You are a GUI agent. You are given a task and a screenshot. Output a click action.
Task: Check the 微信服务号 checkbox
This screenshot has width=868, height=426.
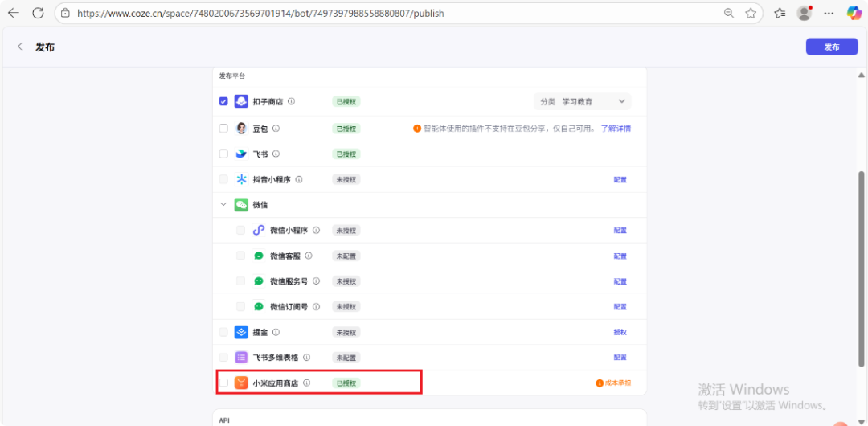click(x=241, y=281)
